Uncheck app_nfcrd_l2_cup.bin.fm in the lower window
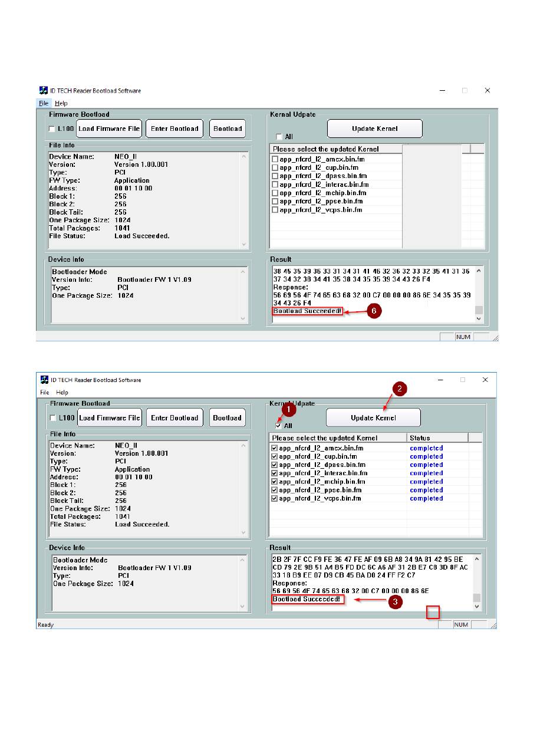560x747 pixels. (x=274, y=456)
